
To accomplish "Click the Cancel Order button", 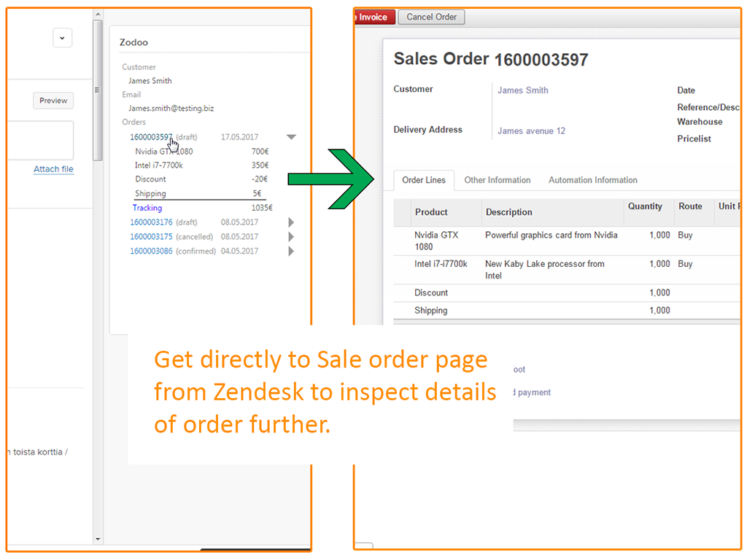I will tap(431, 17).
